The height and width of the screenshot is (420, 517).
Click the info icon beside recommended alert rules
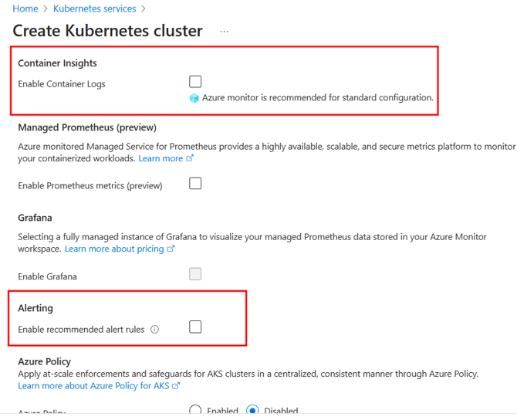(154, 330)
